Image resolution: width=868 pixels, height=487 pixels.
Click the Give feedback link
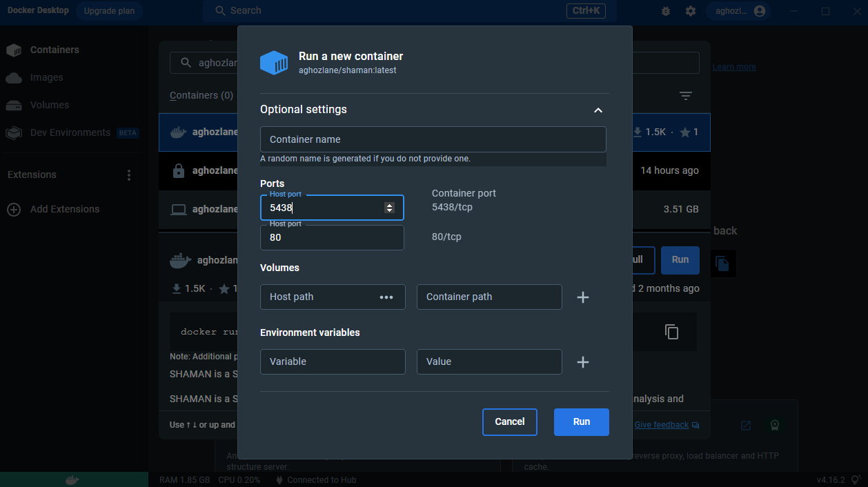[661, 425]
